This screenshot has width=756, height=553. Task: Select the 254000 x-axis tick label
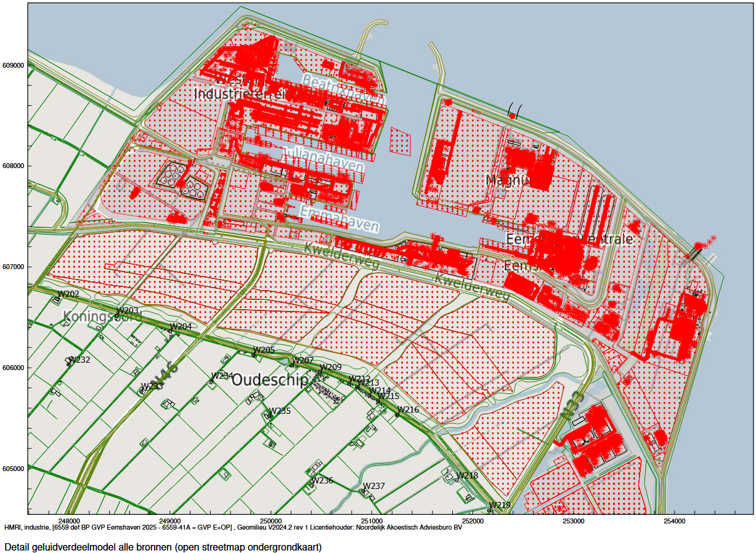(x=674, y=521)
